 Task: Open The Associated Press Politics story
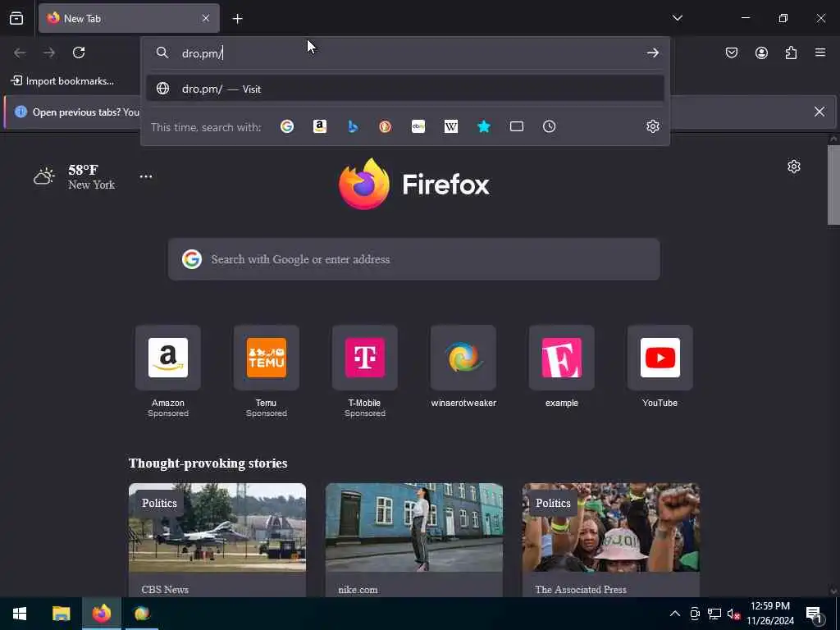click(x=610, y=540)
